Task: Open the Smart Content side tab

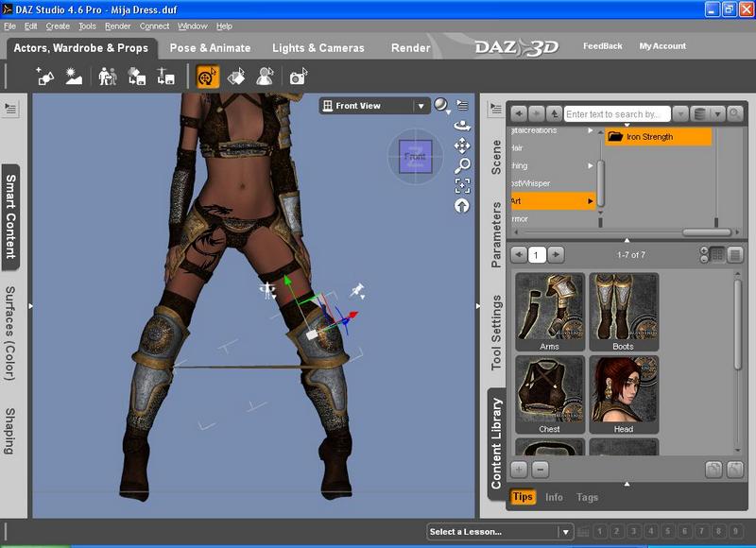Action: coord(10,217)
